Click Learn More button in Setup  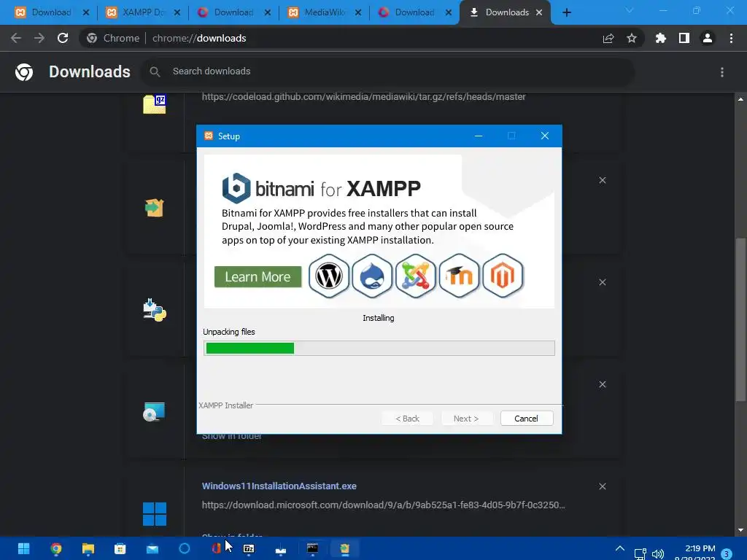[x=258, y=276]
